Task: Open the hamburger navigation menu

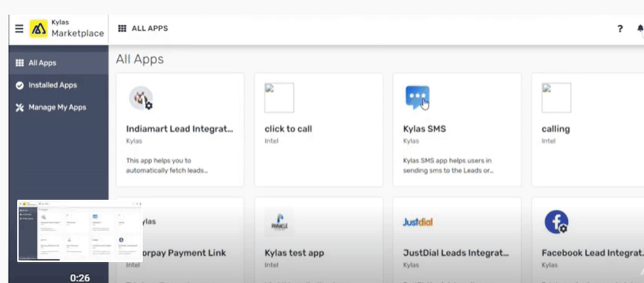Action: tap(19, 29)
